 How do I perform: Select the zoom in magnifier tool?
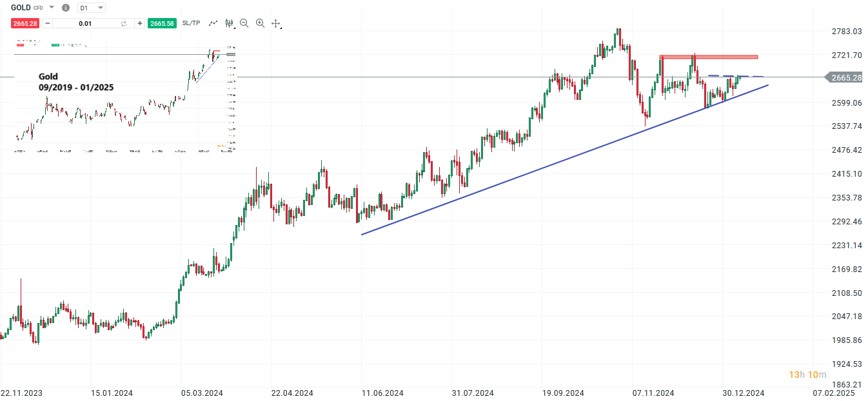(260, 23)
